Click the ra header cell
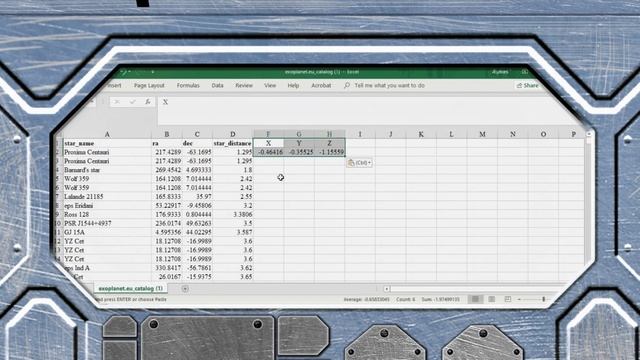 167,143
